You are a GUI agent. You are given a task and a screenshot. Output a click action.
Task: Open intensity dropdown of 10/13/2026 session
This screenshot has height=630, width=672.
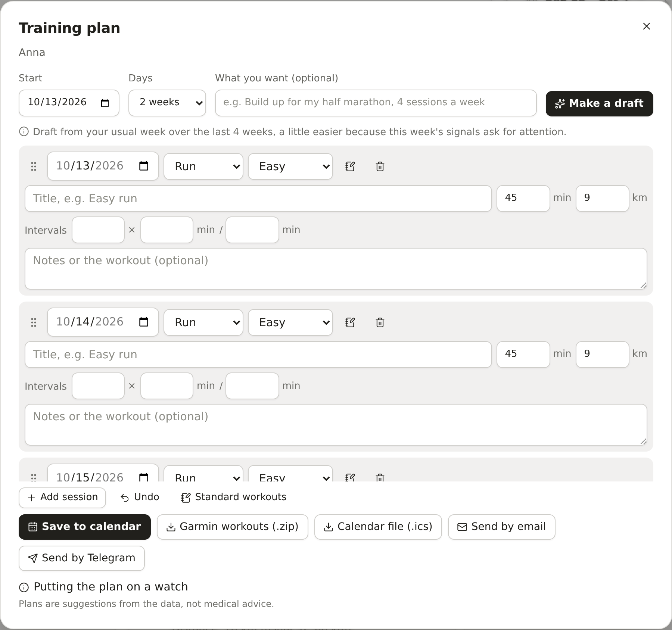coord(290,166)
